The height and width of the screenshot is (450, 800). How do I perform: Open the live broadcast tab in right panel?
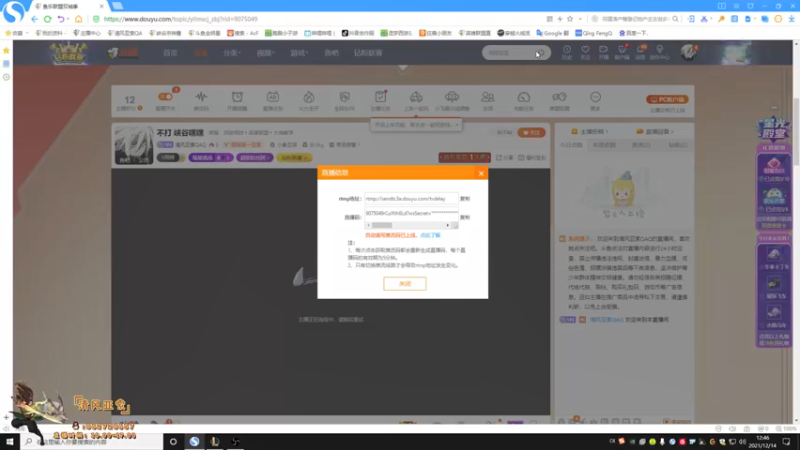tap(656, 132)
